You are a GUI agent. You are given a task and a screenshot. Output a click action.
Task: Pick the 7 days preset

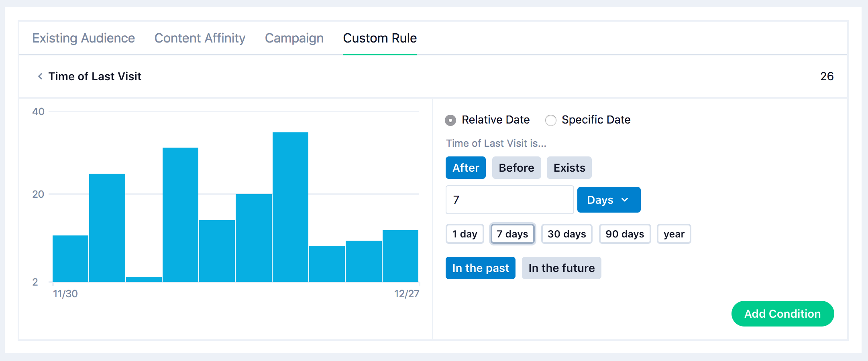[x=512, y=234]
